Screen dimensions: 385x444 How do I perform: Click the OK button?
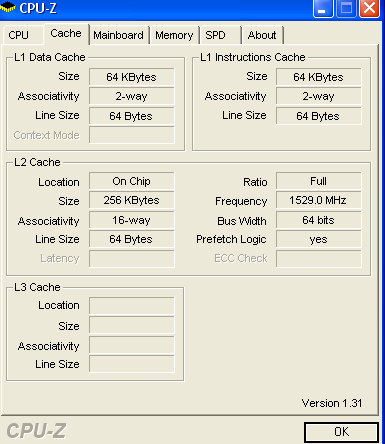click(341, 432)
